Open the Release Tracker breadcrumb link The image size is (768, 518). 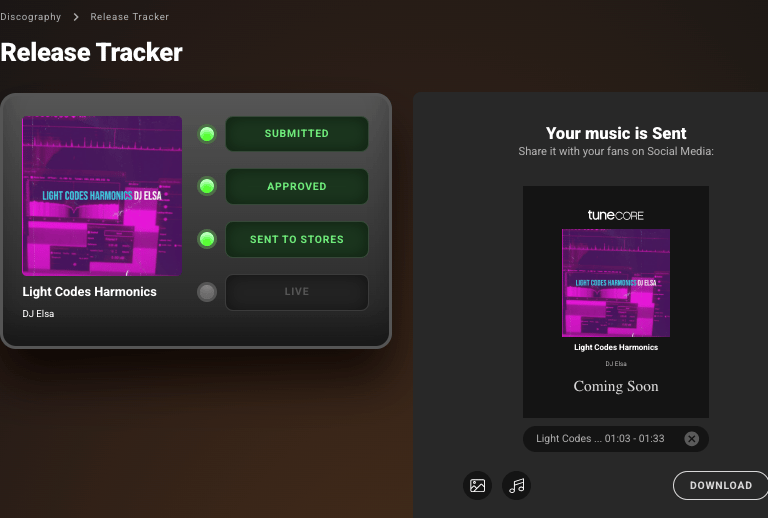click(129, 17)
